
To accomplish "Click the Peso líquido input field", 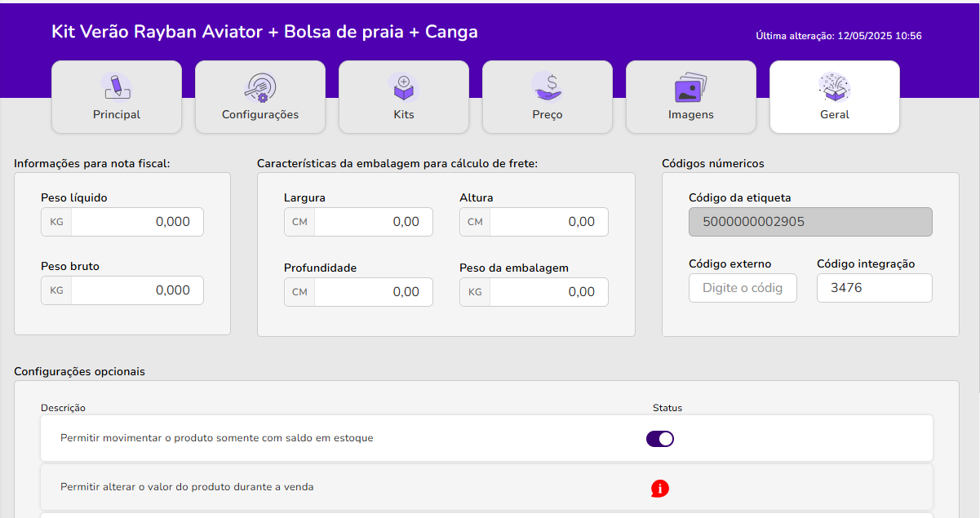I will point(137,222).
